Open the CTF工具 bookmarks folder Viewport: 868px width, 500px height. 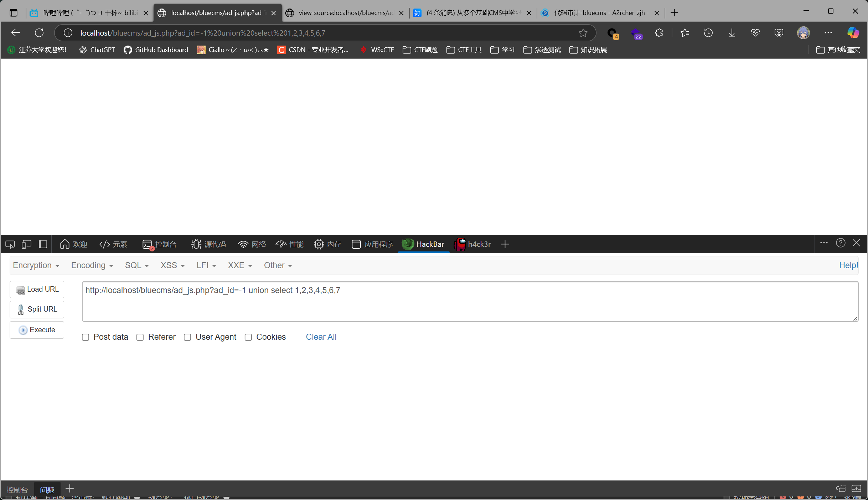[464, 50]
